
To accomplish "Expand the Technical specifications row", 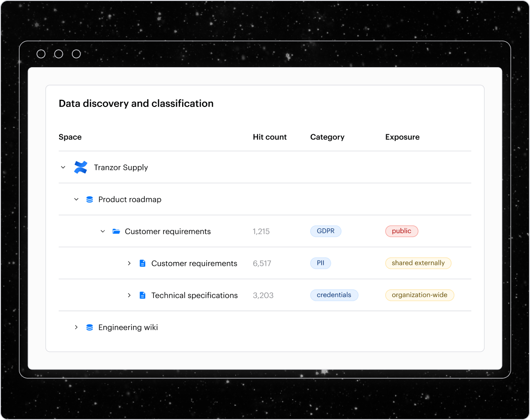I will coord(129,295).
